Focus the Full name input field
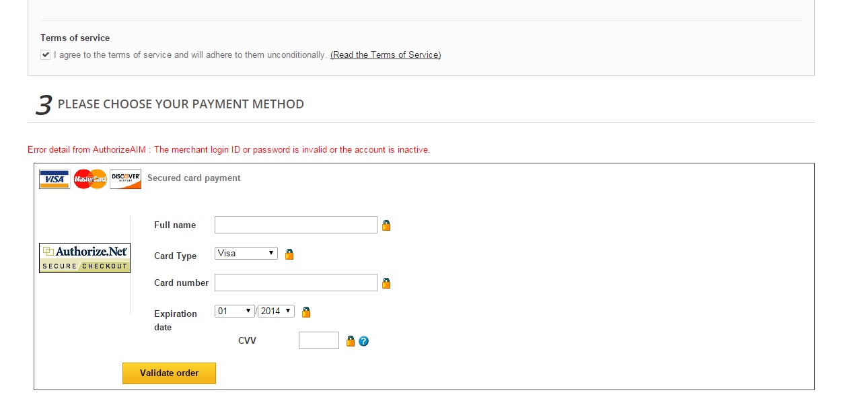868x407 pixels. [295, 225]
